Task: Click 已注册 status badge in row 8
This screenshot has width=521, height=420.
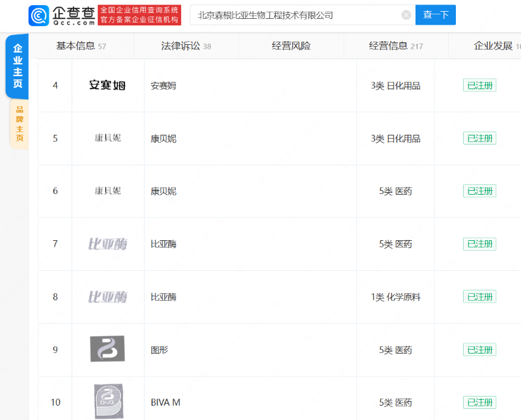Action: point(479,297)
